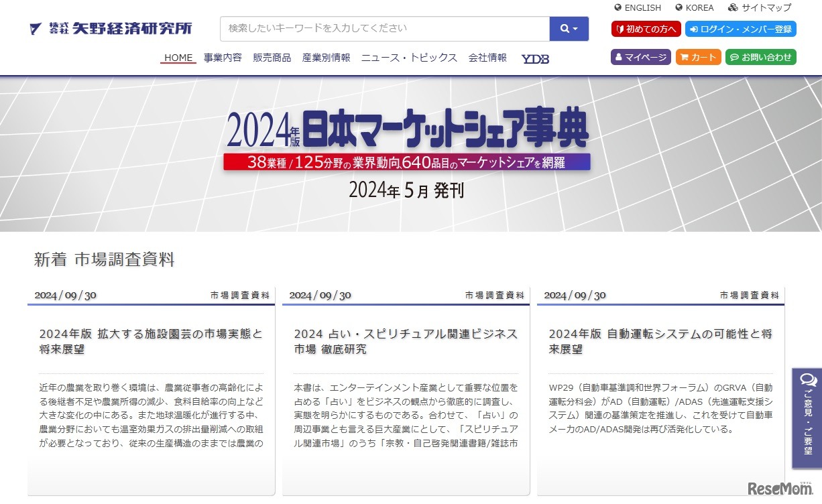Click 市場調査資料 label on the 施設園芸 card

tap(240, 295)
